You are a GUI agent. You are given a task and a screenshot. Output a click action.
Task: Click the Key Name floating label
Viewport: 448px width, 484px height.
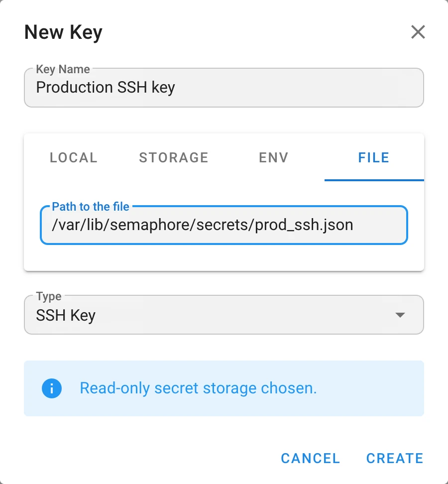(x=63, y=69)
